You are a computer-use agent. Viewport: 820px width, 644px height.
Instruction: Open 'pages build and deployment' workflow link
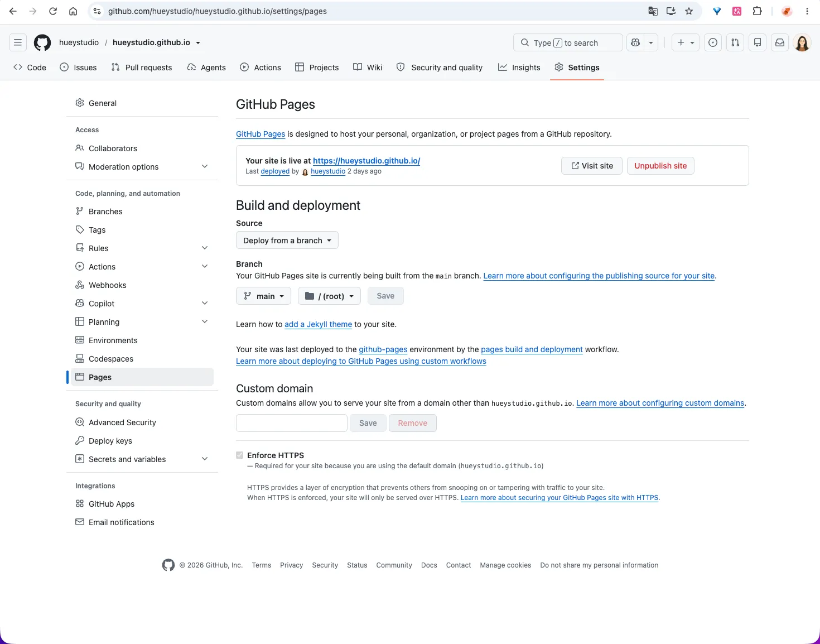click(x=532, y=349)
